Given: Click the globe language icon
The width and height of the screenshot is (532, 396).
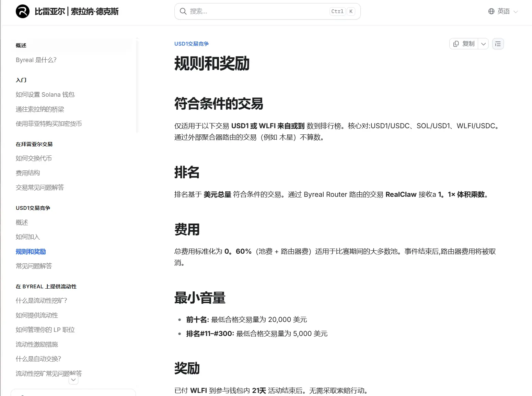Looking at the screenshot, I should [491, 11].
